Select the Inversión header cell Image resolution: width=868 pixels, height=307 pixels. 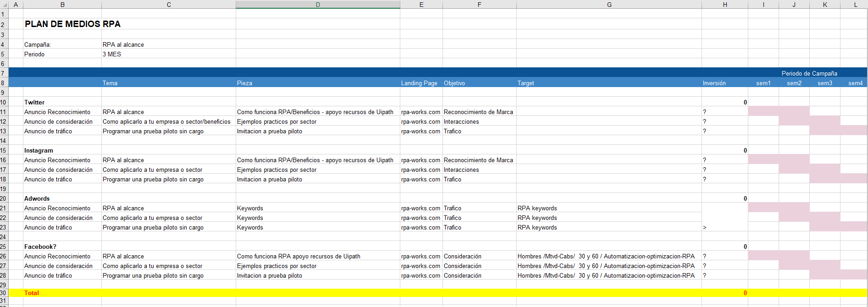(x=725, y=83)
